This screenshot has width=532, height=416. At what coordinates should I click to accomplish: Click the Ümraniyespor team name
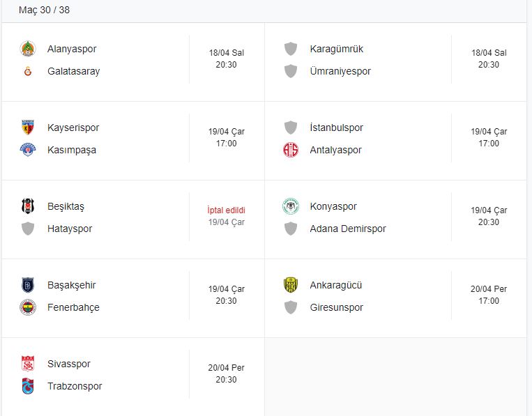pos(340,71)
